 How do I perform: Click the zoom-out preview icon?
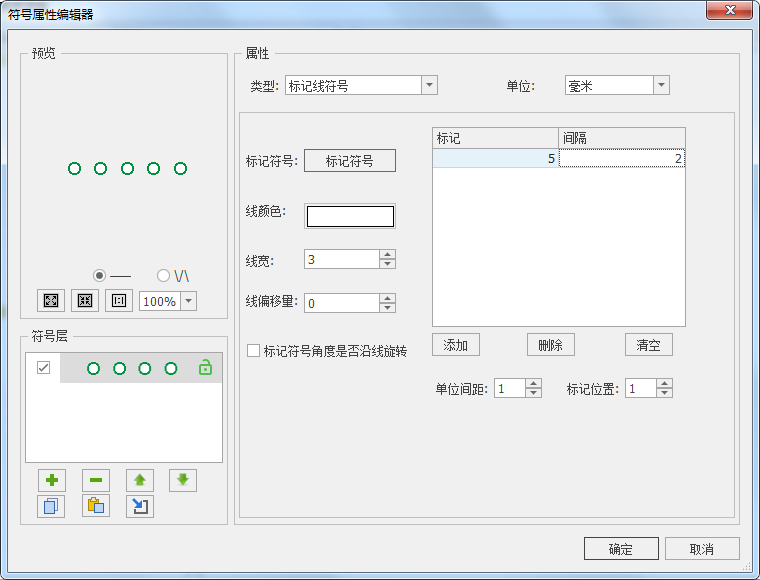coord(85,301)
